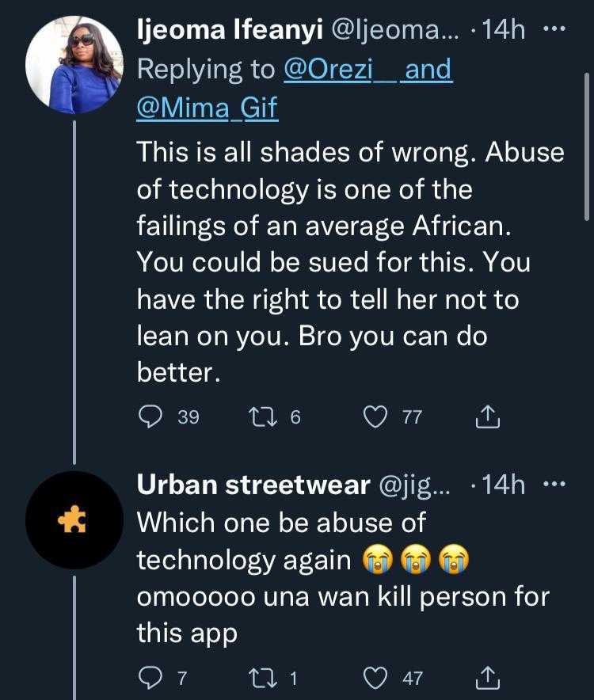594x700 pixels.
Task: Click the Urban streetwear display name
Action: tap(253, 485)
